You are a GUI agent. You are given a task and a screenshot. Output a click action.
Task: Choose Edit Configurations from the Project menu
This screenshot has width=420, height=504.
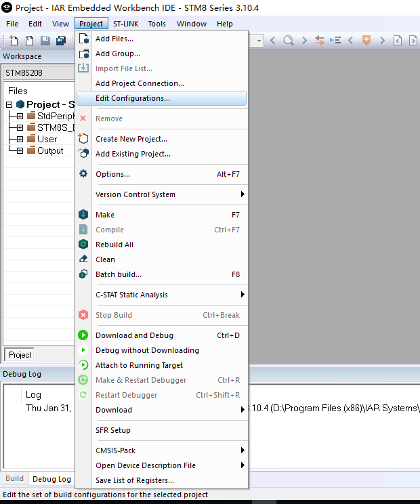click(x=162, y=98)
